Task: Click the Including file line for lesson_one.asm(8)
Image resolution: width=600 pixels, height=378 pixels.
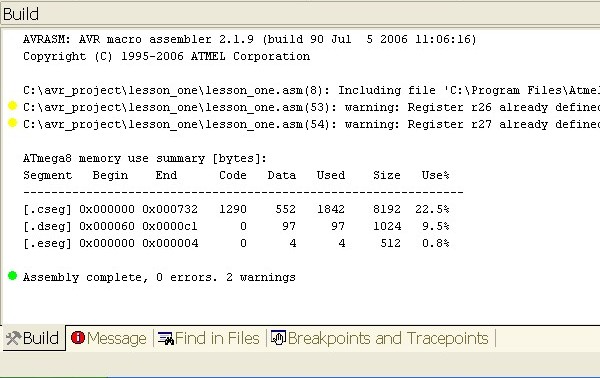Action: coord(311,91)
